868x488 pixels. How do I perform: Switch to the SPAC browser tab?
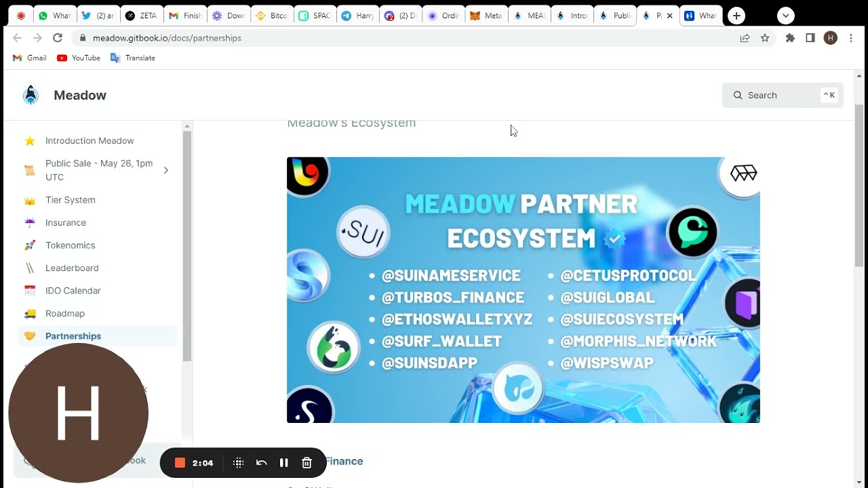tap(314, 16)
